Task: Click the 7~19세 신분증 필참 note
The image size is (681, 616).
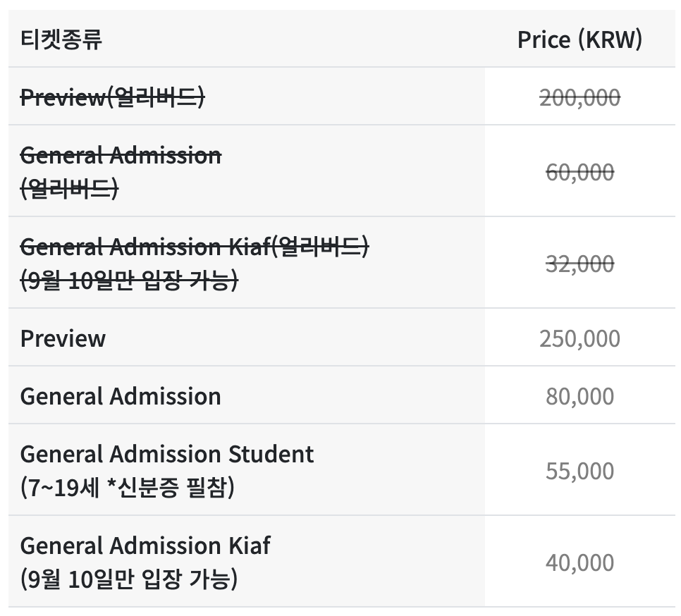Action: coord(127,487)
